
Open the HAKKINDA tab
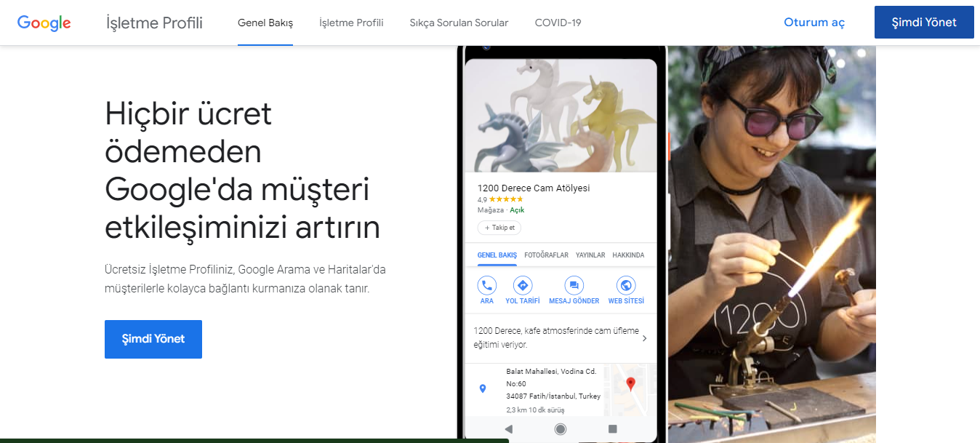(x=629, y=255)
